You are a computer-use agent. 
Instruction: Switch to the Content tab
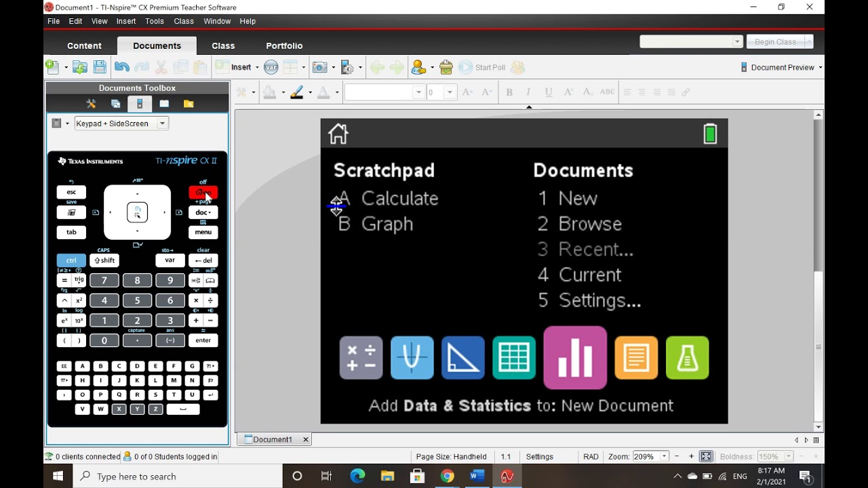(84, 45)
